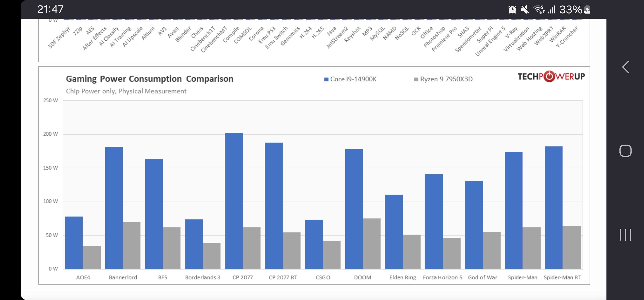Tap the CSGO axis label
644x300 pixels.
pos(323,277)
